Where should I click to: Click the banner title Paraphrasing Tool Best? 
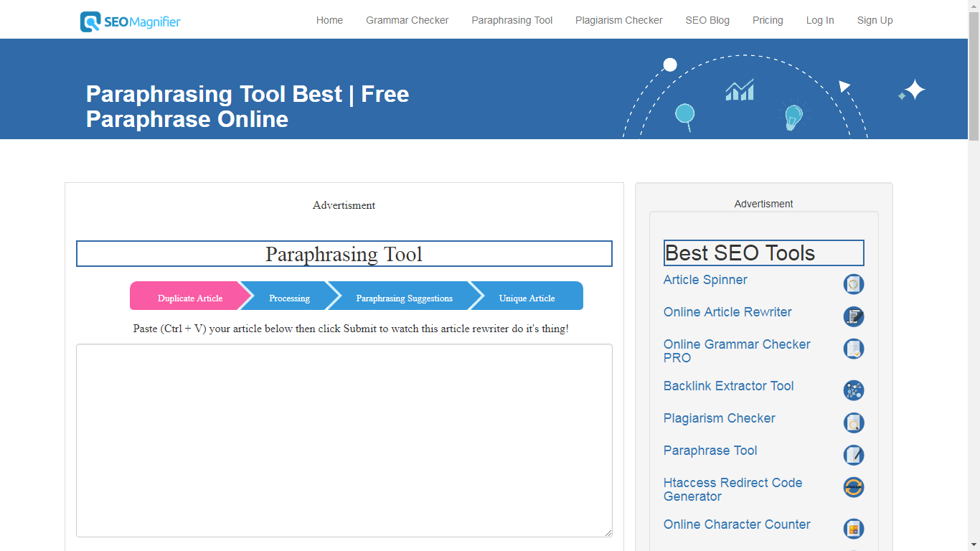click(x=248, y=106)
